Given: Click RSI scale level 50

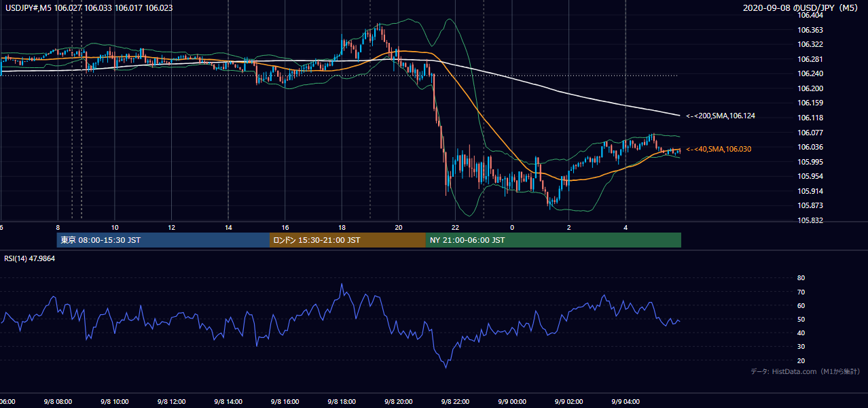Looking at the screenshot, I should [801, 319].
